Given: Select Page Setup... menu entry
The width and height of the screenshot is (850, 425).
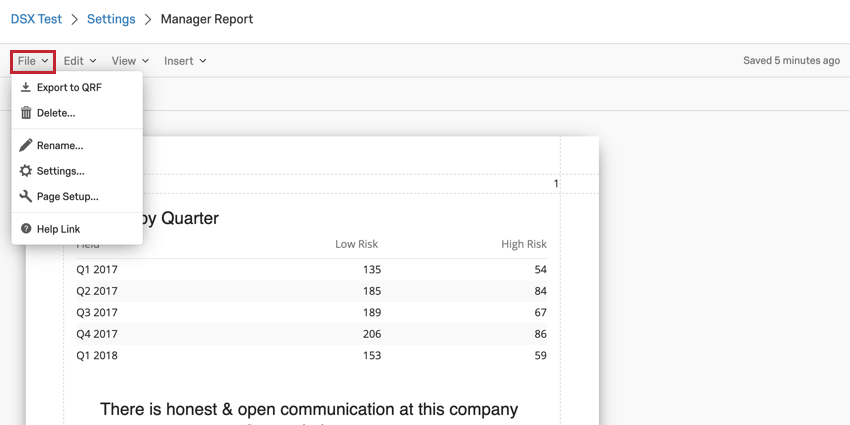Looking at the screenshot, I should (67, 197).
